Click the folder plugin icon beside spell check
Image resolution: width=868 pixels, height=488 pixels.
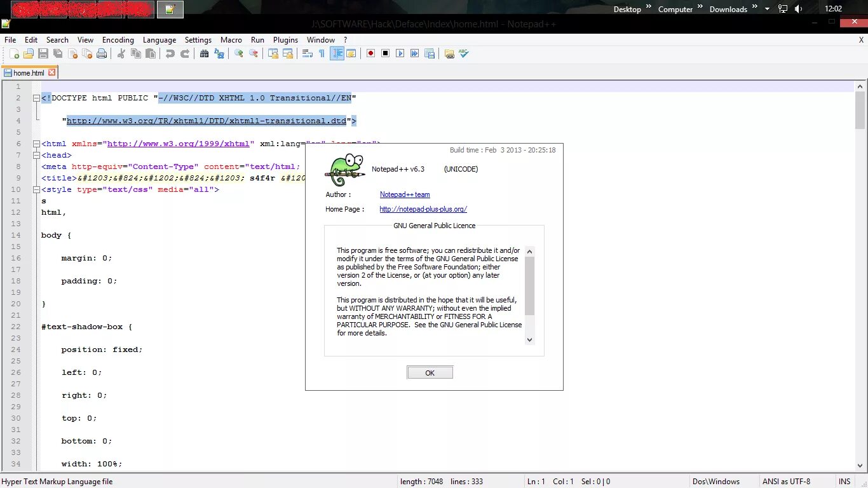point(449,53)
